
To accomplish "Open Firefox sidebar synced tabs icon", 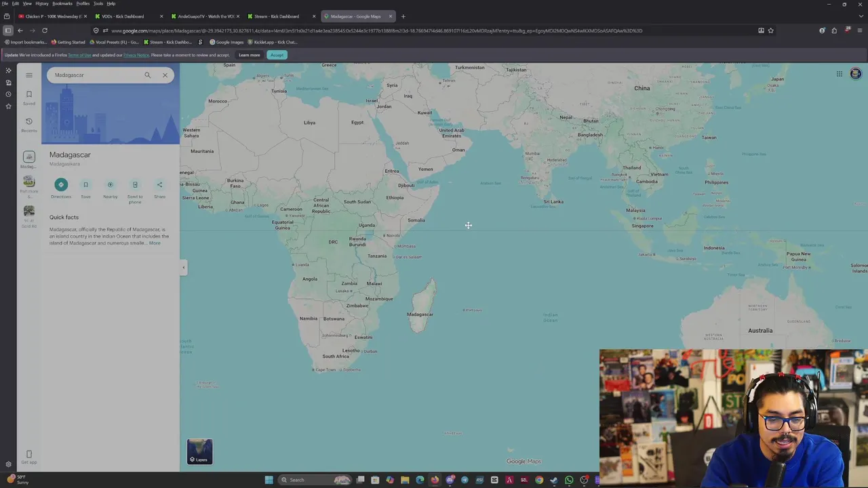I will coord(8,82).
